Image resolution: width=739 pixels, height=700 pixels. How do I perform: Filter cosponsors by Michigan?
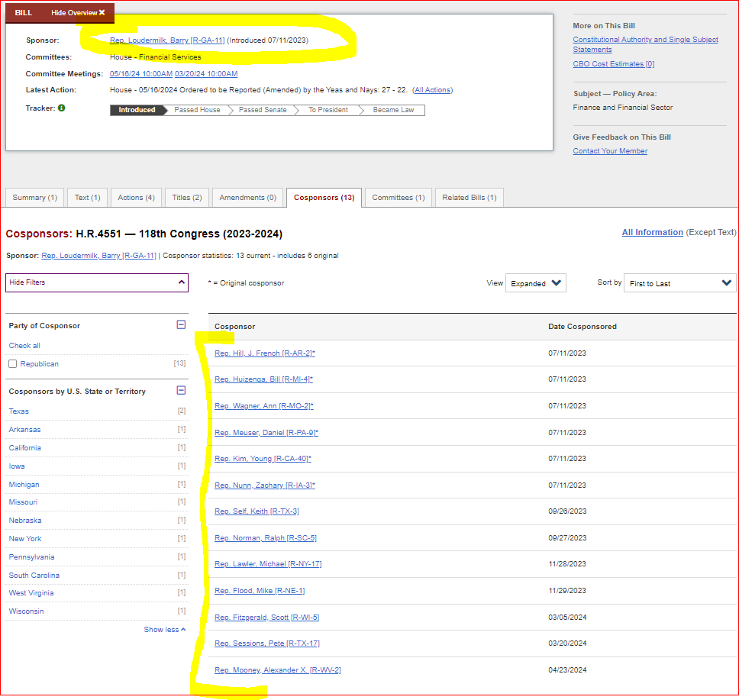pos(24,485)
